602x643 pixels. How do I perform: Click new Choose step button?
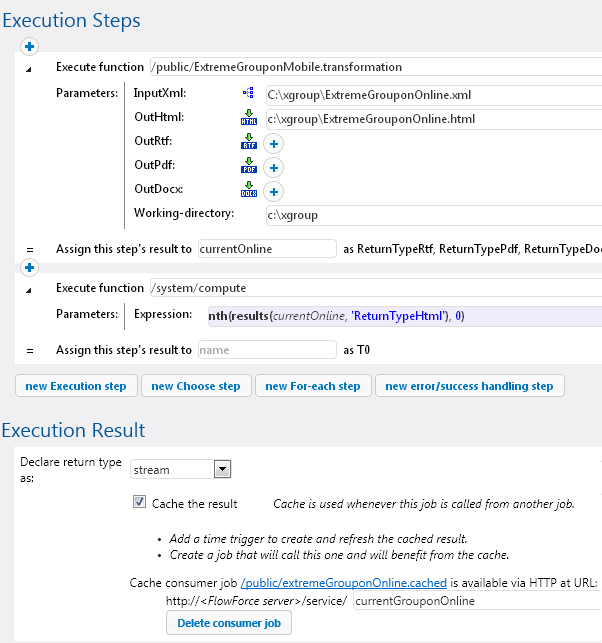[196, 386]
